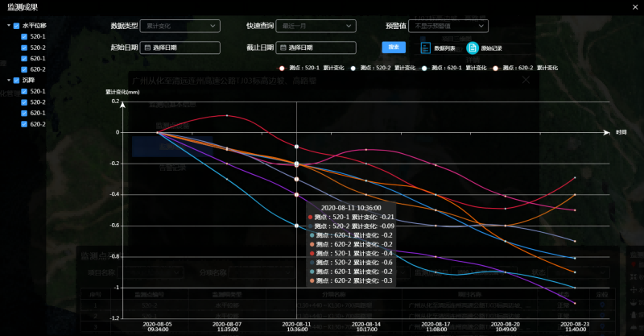Collapse the 水平位移 tree node
The image size is (644, 336).
tap(8, 25)
